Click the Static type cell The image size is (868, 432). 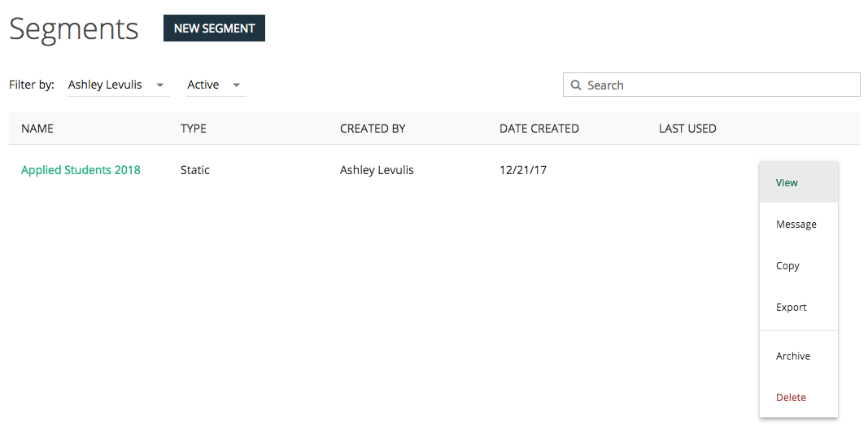pyautogui.click(x=195, y=170)
